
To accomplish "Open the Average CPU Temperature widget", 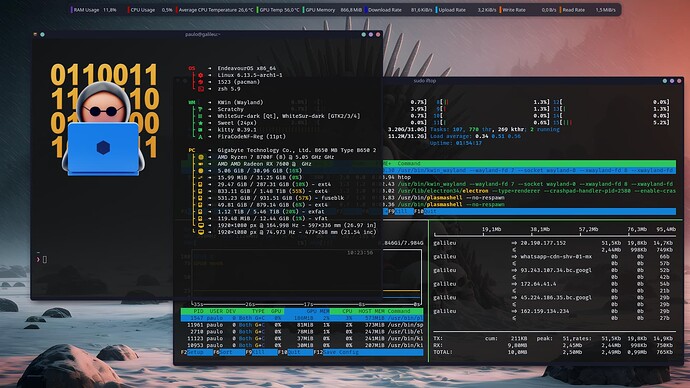I will pos(215,10).
